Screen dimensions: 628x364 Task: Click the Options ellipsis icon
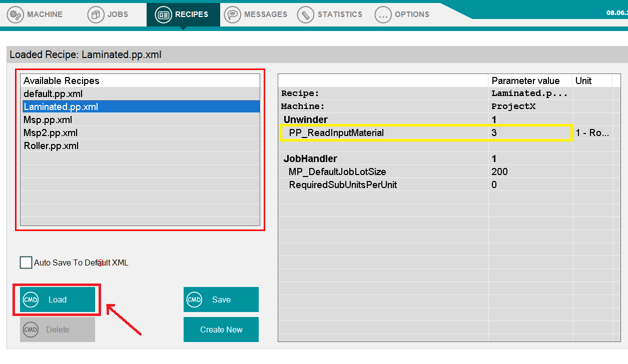[x=383, y=14]
